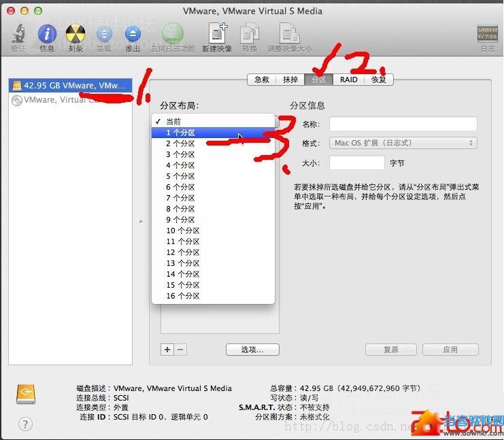504x440 pixels.
Task: Switch to the RAID tab
Action: [x=349, y=80]
